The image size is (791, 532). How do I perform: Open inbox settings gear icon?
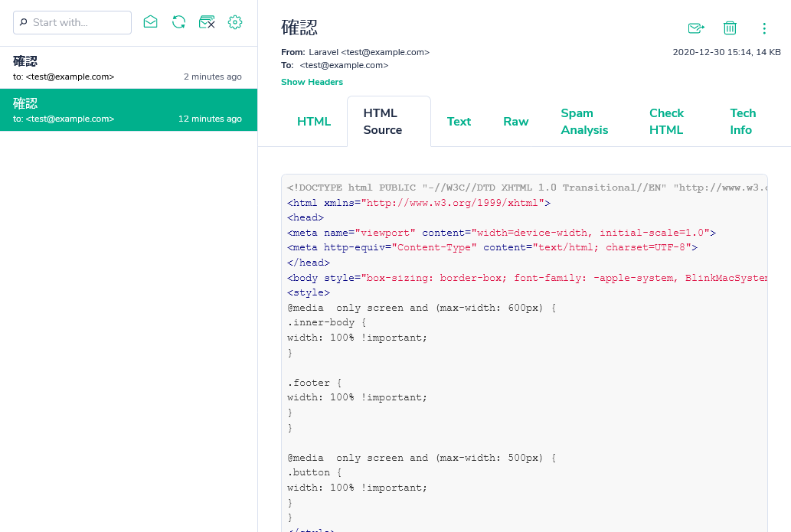[x=235, y=21]
